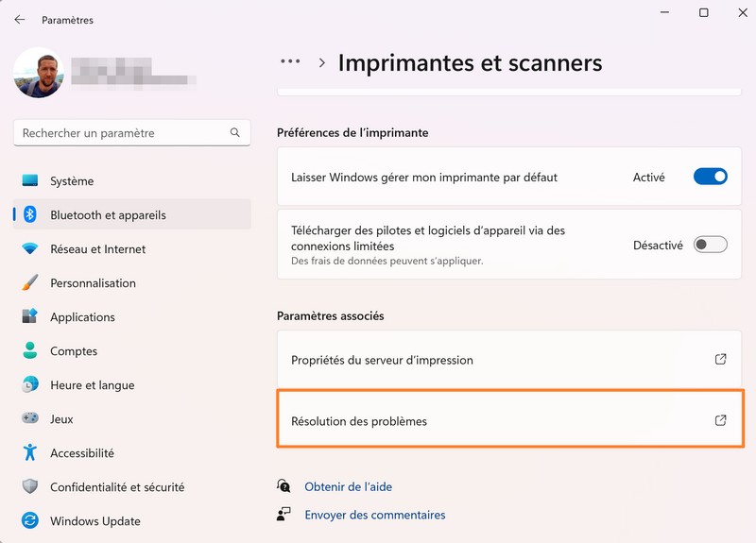
Task: Click Envoyer des commentaires link
Action: [374, 515]
